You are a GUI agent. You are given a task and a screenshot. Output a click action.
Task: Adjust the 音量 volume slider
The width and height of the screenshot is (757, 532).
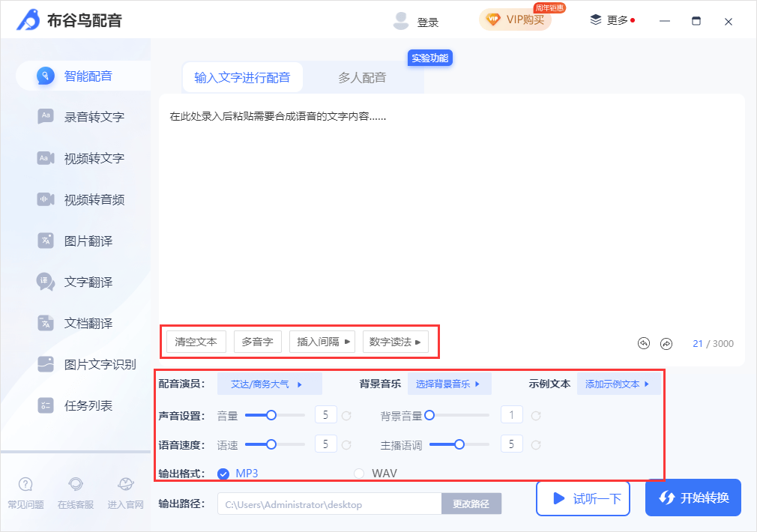270,414
